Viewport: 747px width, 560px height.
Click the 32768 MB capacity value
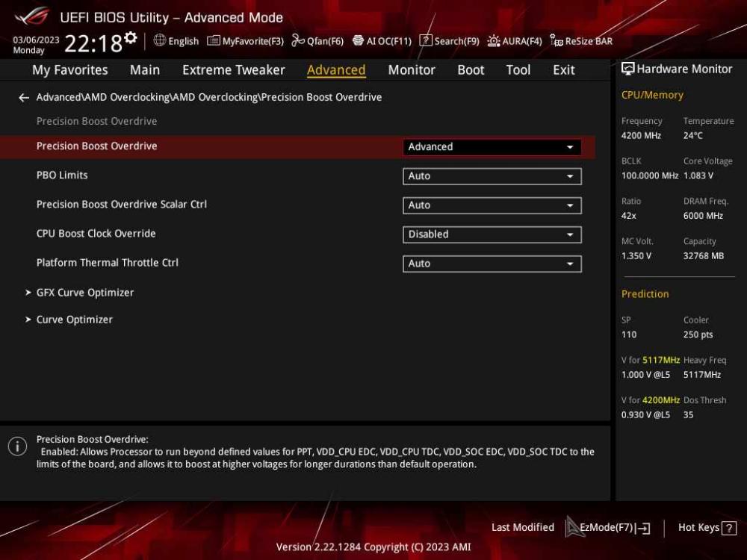click(x=704, y=255)
